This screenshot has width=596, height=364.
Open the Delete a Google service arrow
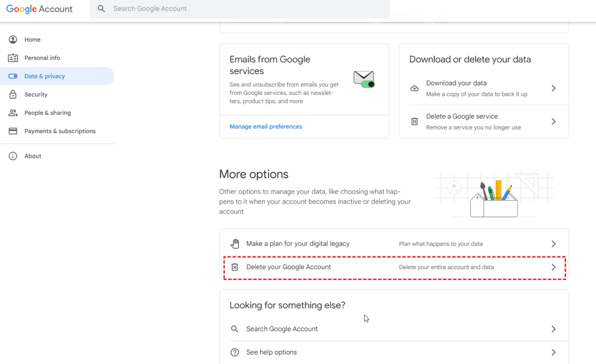553,122
